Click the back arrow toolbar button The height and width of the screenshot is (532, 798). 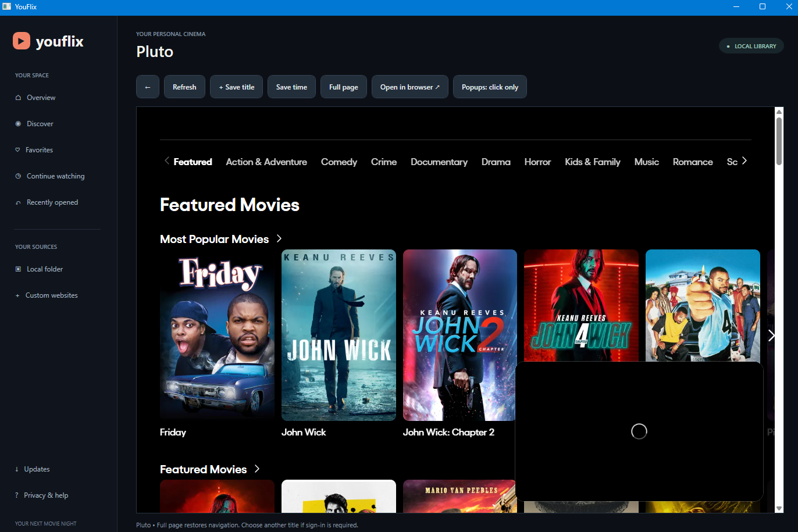click(148, 87)
